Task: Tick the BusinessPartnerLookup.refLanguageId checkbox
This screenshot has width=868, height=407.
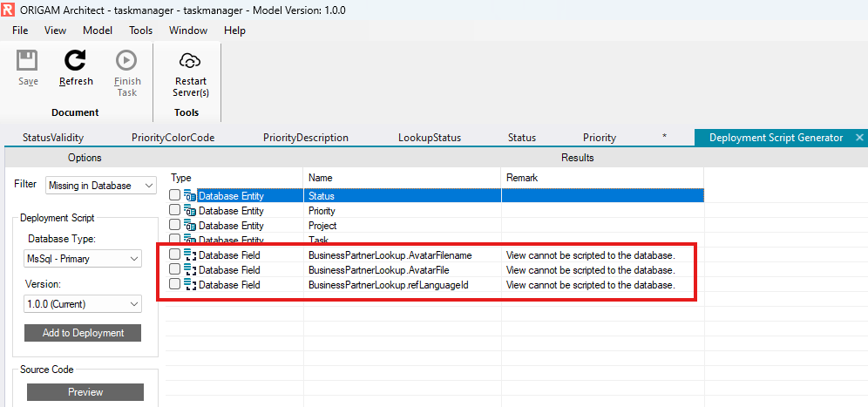Action: click(x=174, y=284)
